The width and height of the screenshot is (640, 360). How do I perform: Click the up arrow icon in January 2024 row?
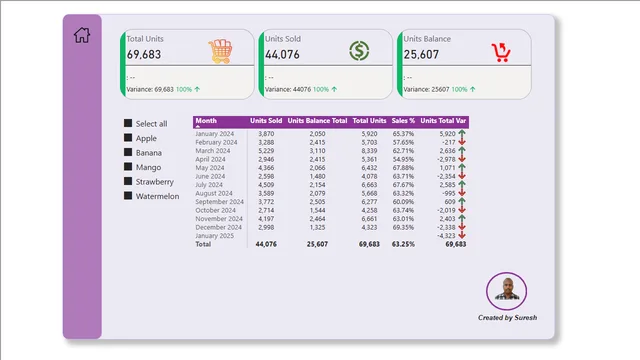(x=462, y=133)
